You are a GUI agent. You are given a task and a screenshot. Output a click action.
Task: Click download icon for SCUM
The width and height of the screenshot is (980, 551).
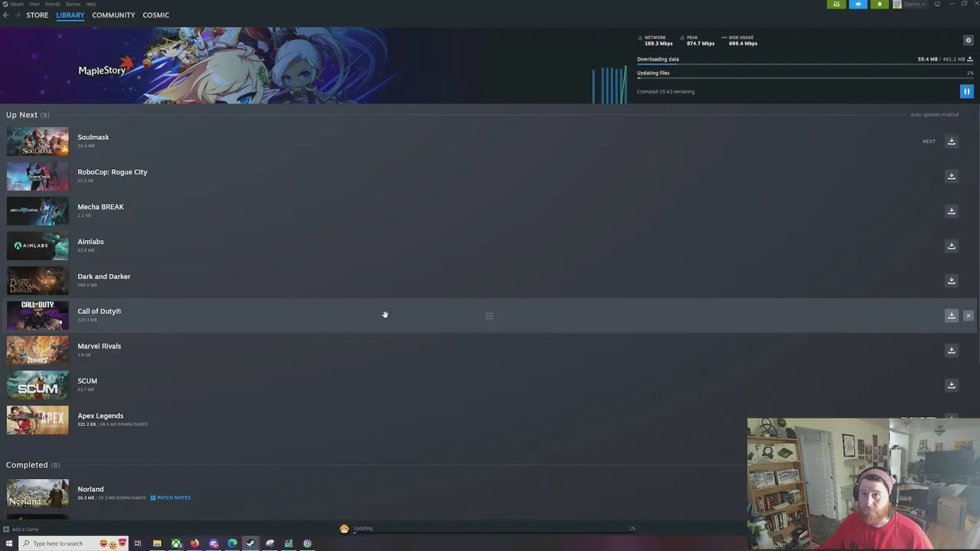pyautogui.click(x=952, y=385)
